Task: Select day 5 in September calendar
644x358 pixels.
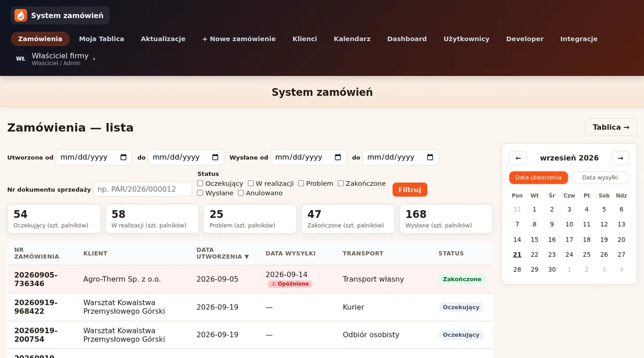Action: click(604, 209)
